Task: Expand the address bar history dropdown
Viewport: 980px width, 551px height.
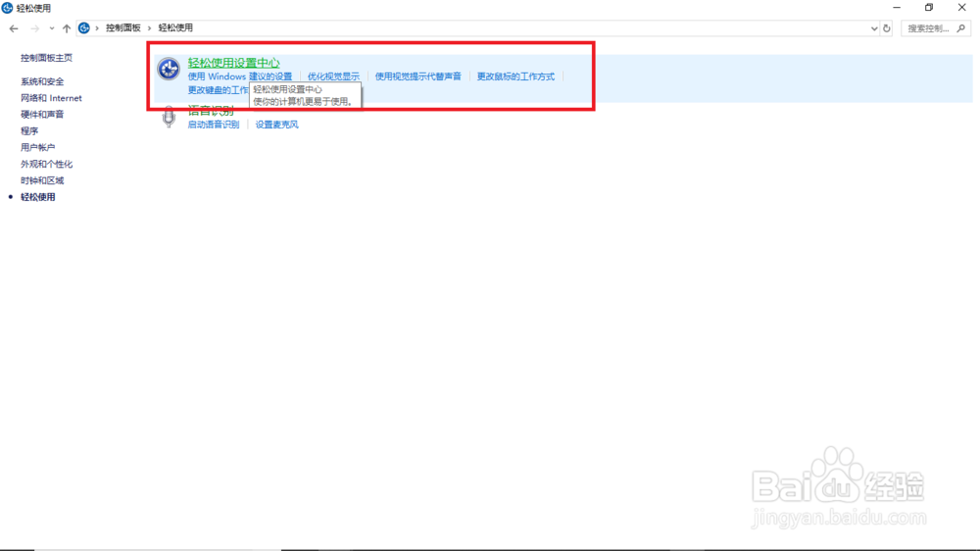Action: [874, 28]
